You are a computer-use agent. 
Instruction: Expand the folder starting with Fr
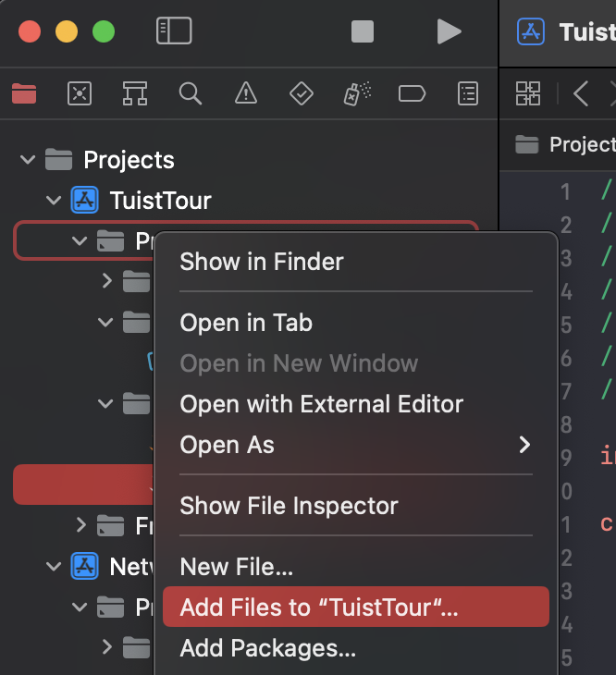[80, 525]
